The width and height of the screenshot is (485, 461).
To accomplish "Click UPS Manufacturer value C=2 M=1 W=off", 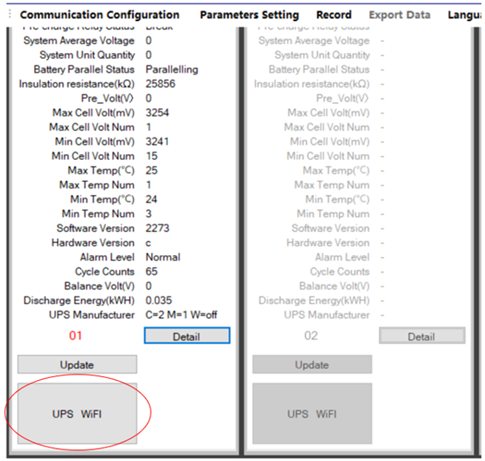I will click(x=181, y=315).
